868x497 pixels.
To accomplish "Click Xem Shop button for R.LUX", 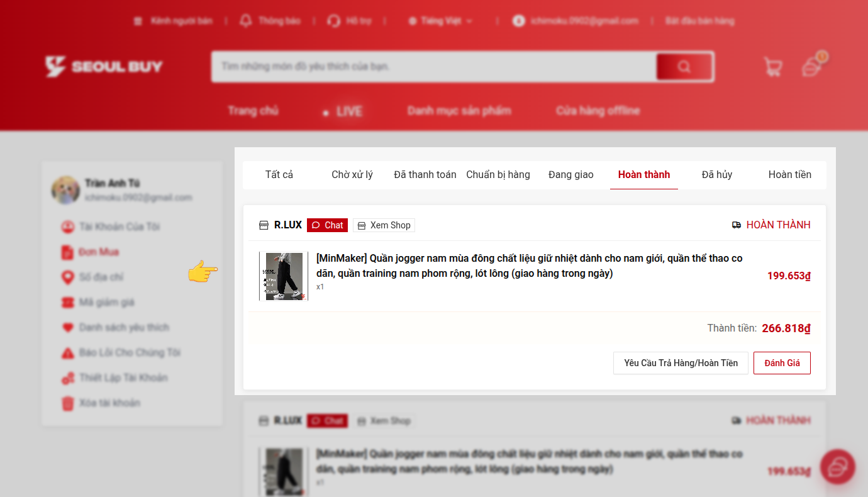I will 384,225.
